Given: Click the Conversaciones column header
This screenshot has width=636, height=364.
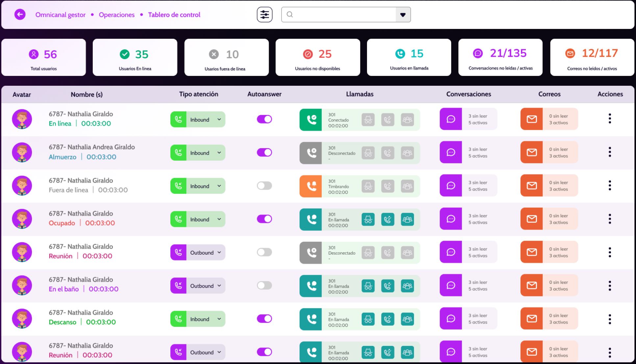Looking at the screenshot, I should point(469,94).
